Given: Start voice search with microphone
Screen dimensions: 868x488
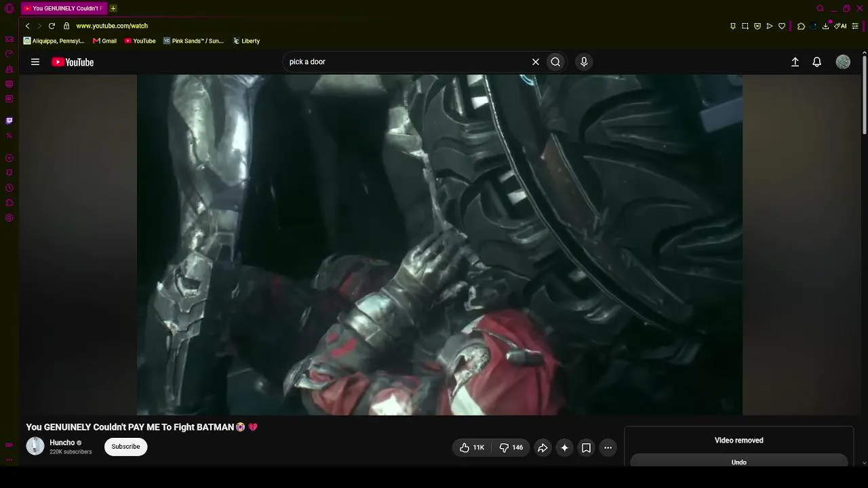Looking at the screenshot, I should [x=584, y=62].
